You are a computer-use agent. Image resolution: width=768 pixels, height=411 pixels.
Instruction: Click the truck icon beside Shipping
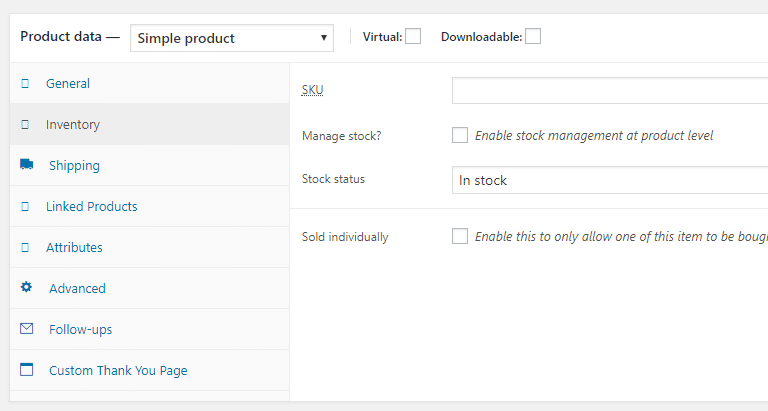[26, 165]
